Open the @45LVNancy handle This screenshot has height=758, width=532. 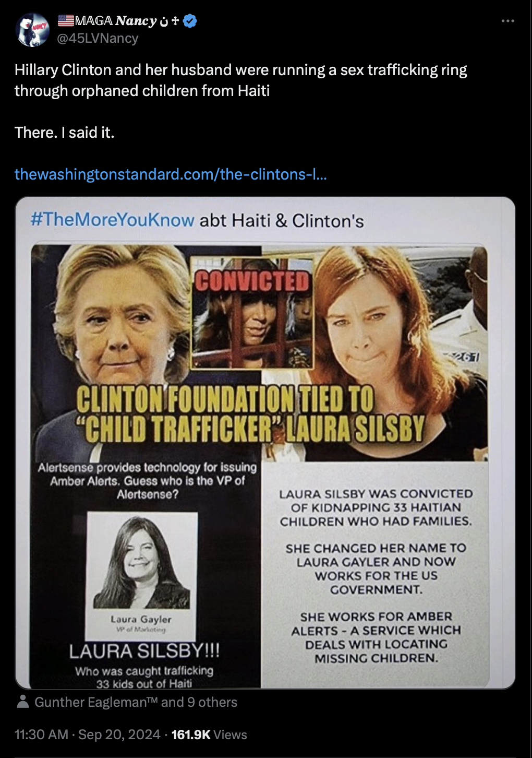click(98, 38)
